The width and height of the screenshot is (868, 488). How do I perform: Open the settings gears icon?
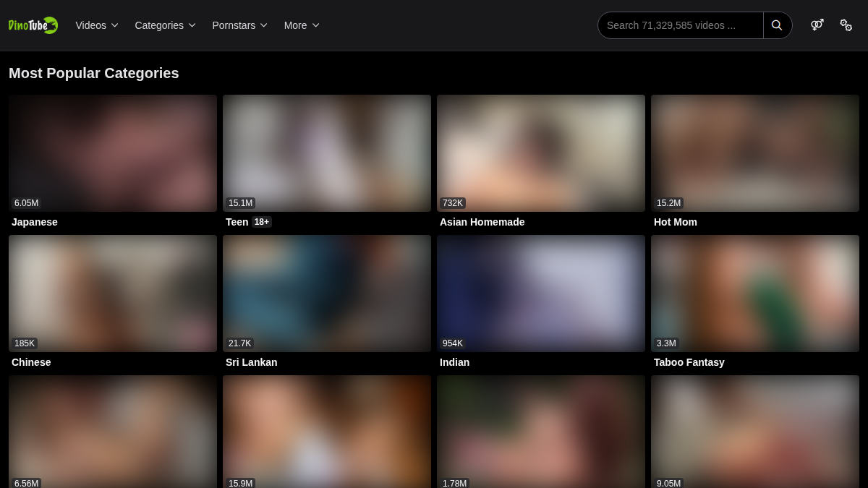click(x=846, y=25)
